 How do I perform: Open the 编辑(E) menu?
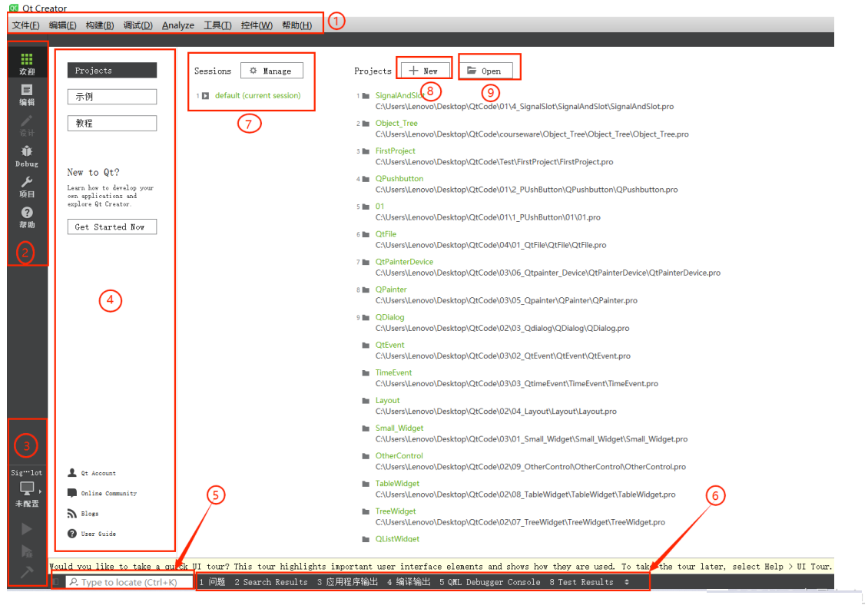coord(62,25)
